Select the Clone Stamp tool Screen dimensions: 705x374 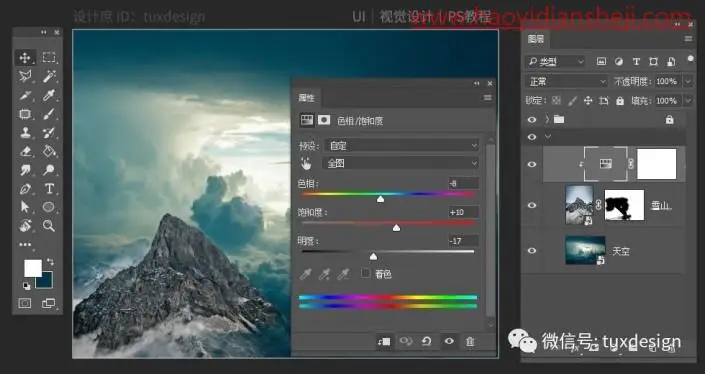pos(25,133)
